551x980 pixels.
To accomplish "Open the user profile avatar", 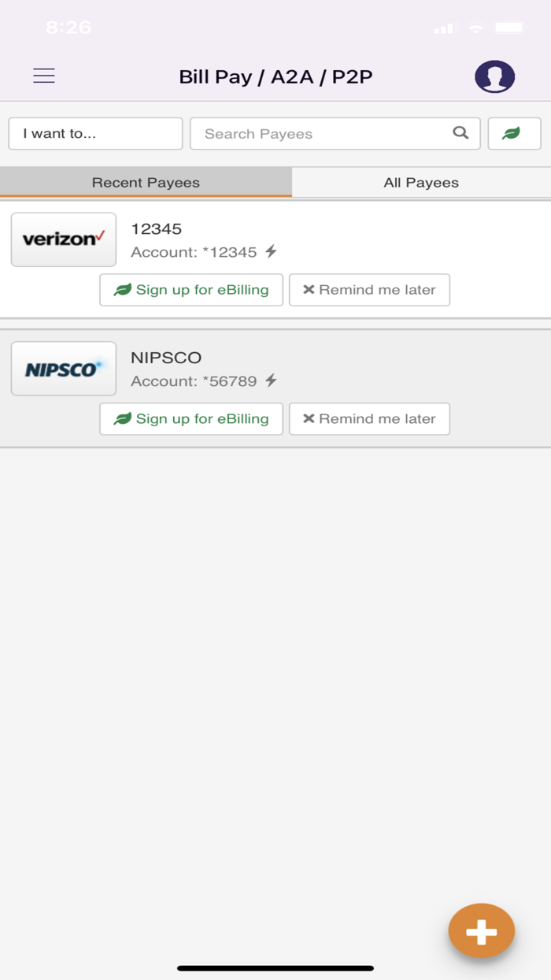I will click(x=494, y=76).
